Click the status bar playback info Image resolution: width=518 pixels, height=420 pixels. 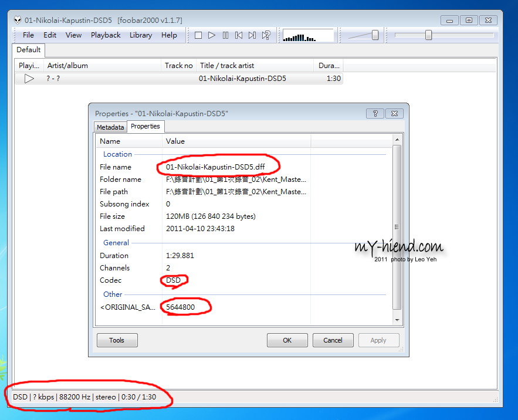84,397
